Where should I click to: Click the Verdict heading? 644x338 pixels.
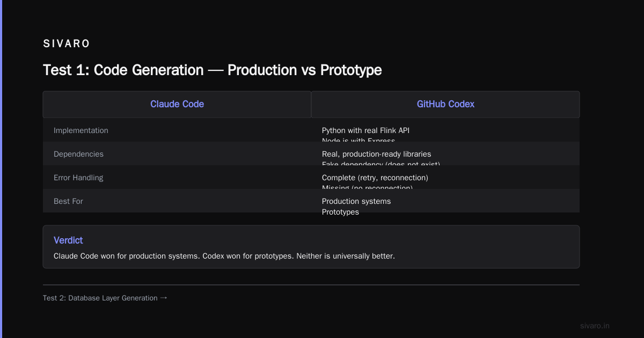[68, 240]
